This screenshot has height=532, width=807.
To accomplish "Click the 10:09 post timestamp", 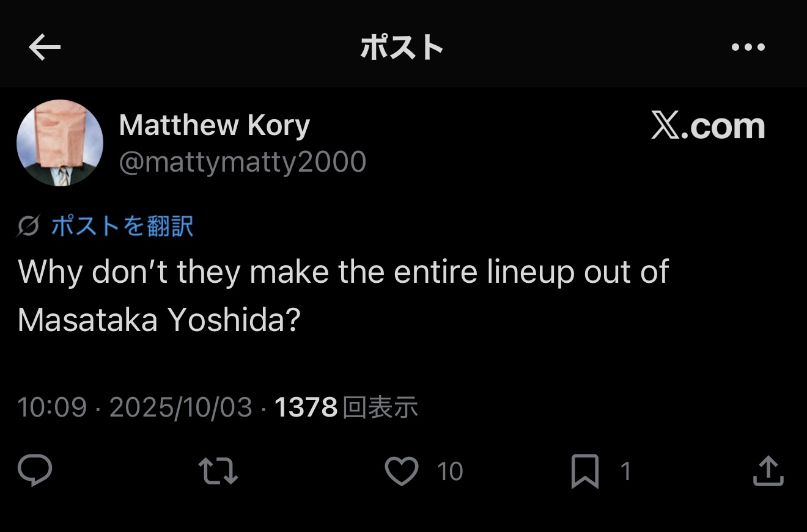I will click(x=52, y=407).
